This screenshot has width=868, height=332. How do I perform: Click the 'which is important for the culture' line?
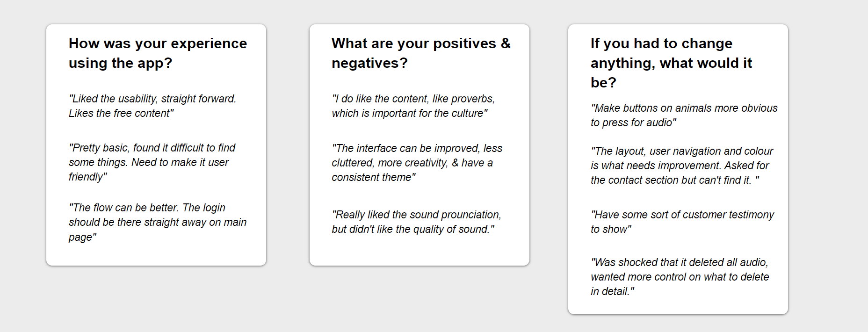pos(410,113)
